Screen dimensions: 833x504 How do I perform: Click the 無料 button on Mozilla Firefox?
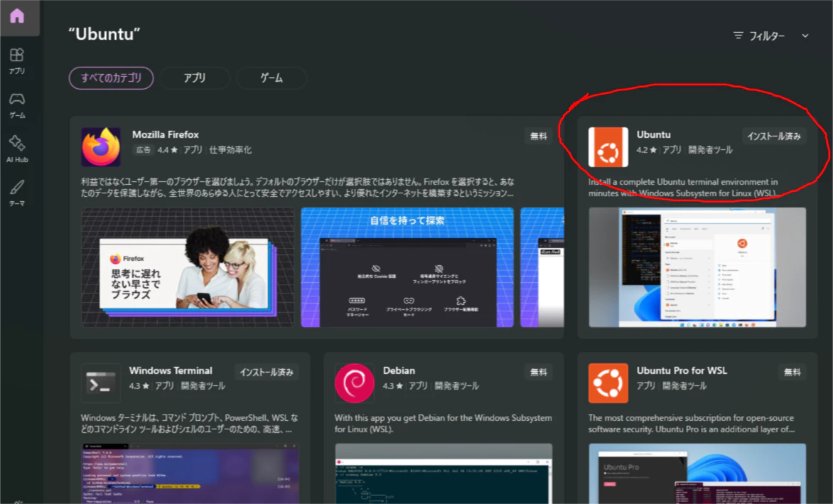point(538,136)
